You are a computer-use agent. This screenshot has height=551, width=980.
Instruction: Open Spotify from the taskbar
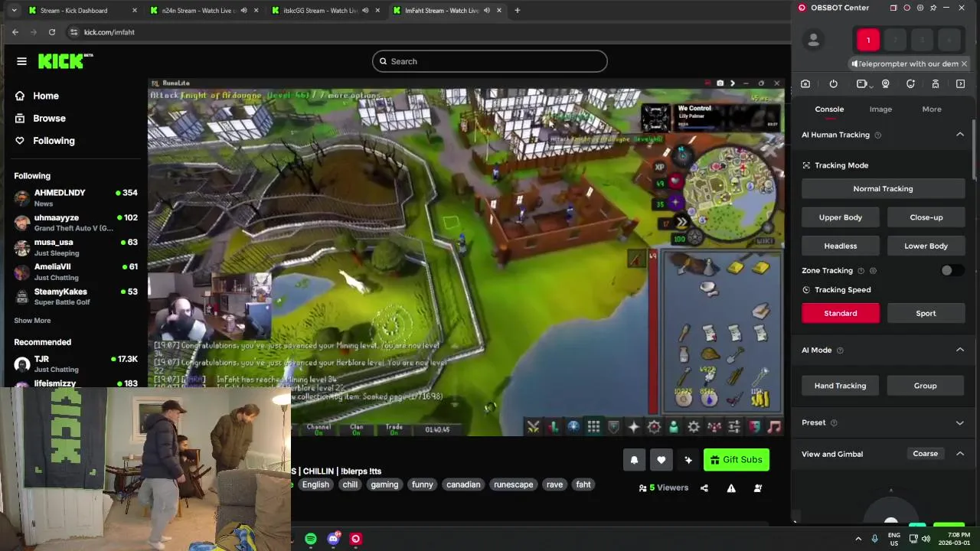(311, 539)
